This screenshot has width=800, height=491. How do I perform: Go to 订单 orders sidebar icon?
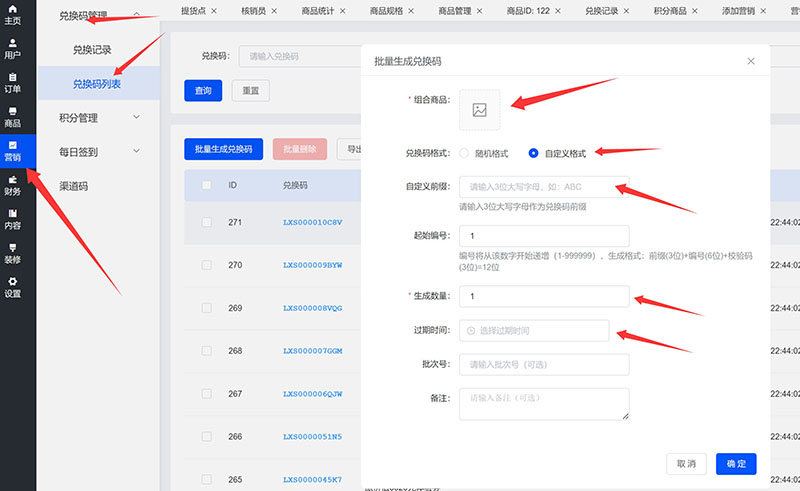[x=13, y=82]
